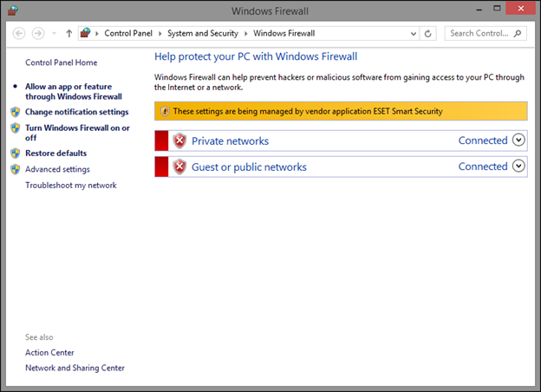Open the address bar history dropdown

pos(414,34)
